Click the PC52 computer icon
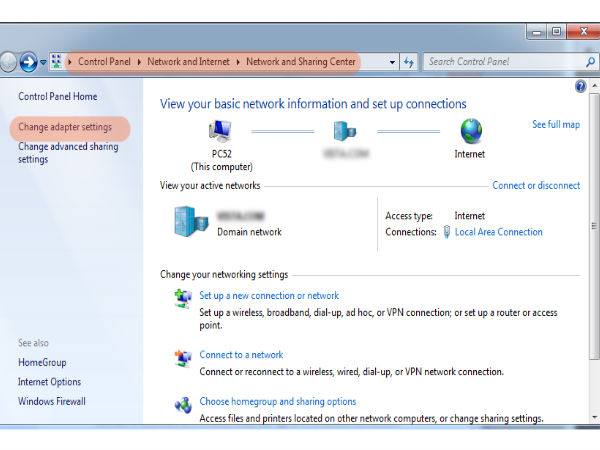 pyautogui.click(x=221, y=131)
